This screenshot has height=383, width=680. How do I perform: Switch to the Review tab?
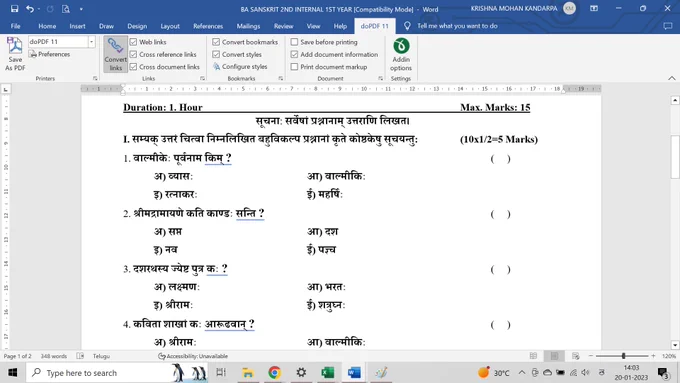click(283, 26)
